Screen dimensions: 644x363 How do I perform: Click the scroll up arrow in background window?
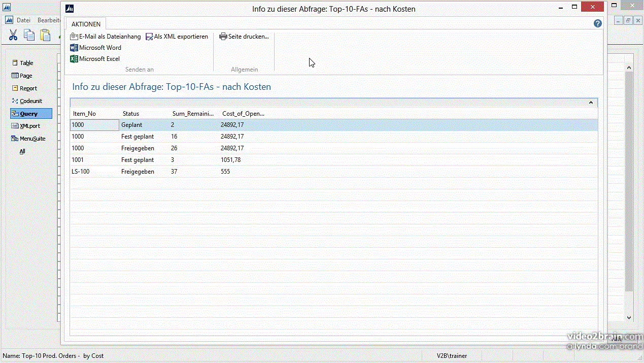pos(629,67)
